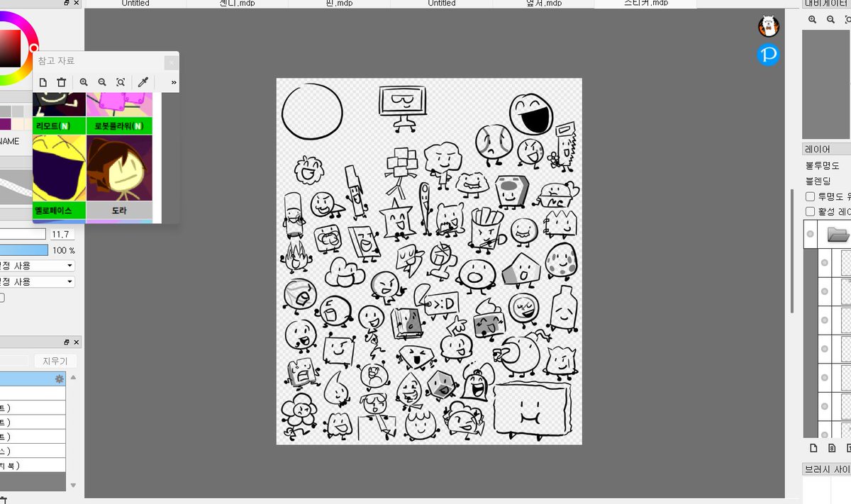
Task: Open the first 정 사용 dropdown
Action: coord(37,266)
